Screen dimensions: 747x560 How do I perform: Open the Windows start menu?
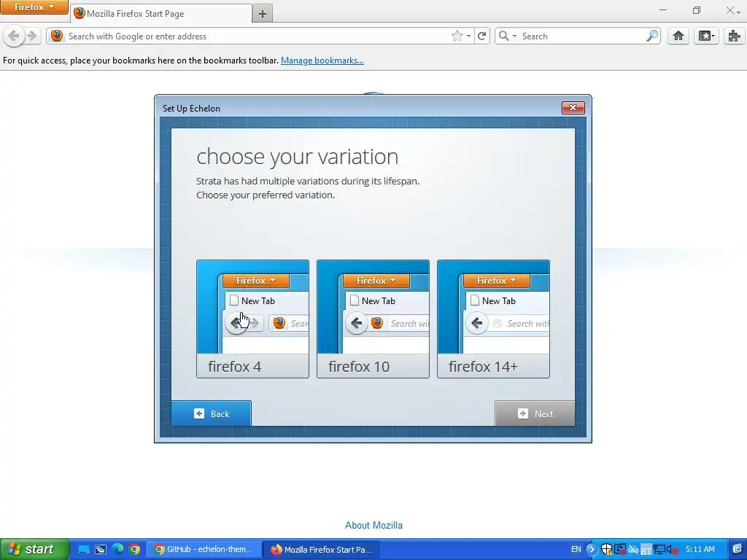click(x=34, y=549)
